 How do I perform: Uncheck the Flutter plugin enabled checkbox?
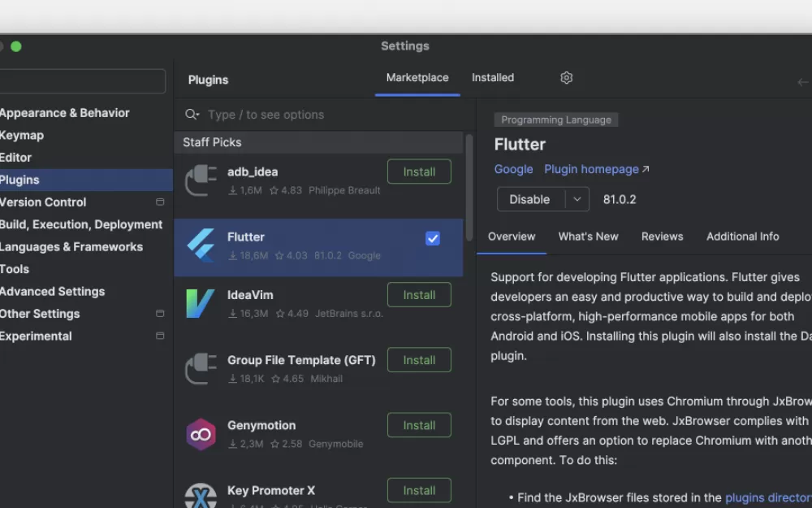click(433, 238)
